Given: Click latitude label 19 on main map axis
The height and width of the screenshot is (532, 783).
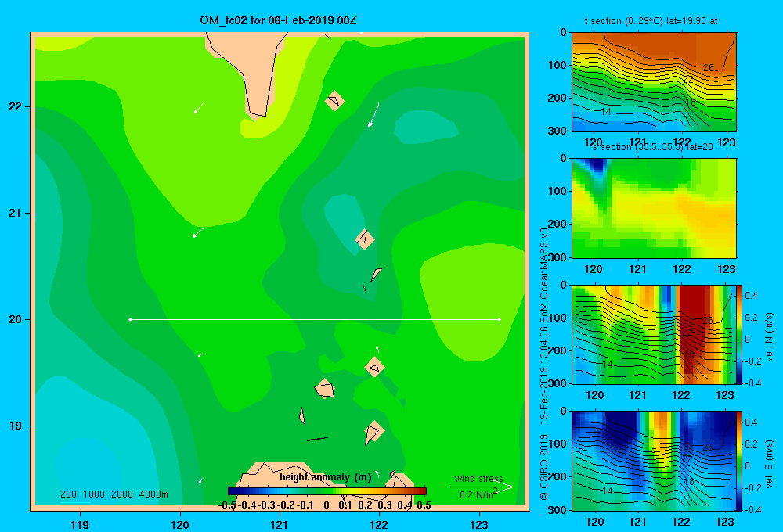Looking at the screenshot, I should (x=16, y=426).
